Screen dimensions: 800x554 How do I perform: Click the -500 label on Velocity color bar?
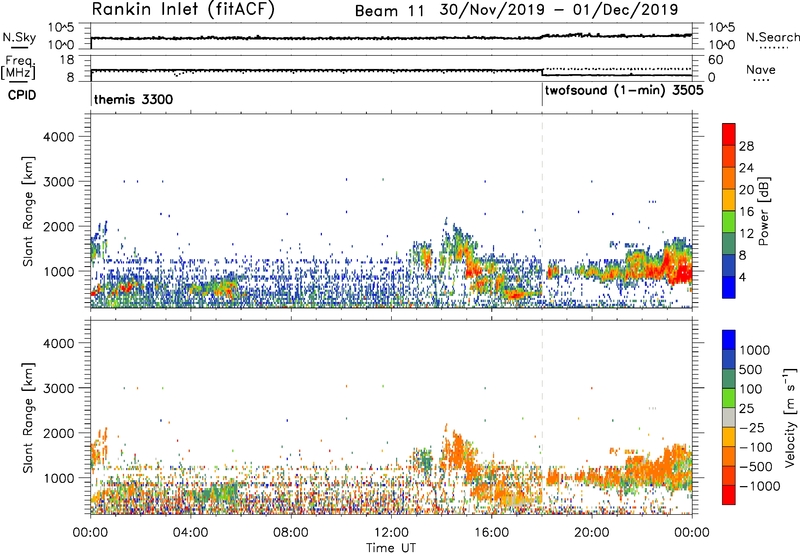click(756, 467)
